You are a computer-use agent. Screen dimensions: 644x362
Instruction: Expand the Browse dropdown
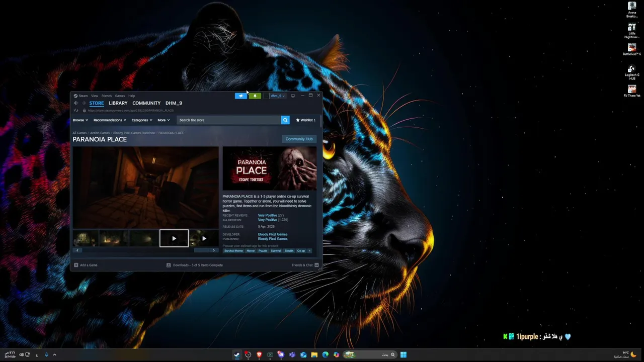click(x=80, y=120)
